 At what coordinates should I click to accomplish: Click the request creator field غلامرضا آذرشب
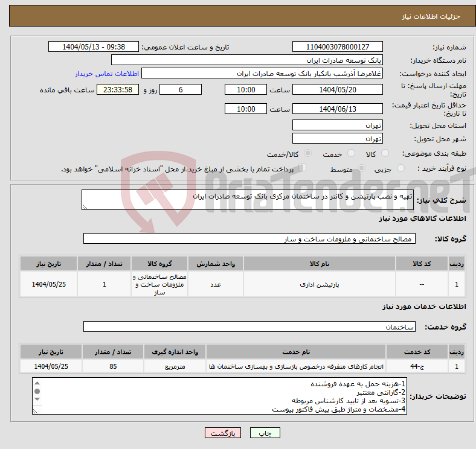click(262, 74)
